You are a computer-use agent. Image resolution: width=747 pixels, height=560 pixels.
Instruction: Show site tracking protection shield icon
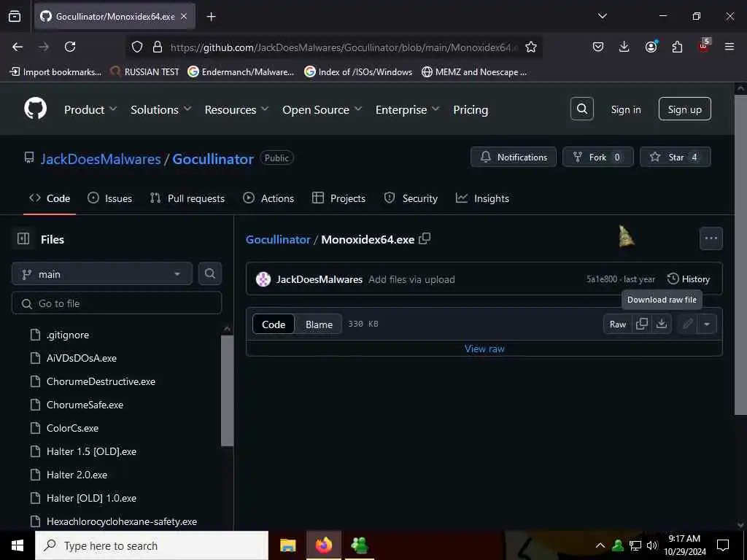137,47
